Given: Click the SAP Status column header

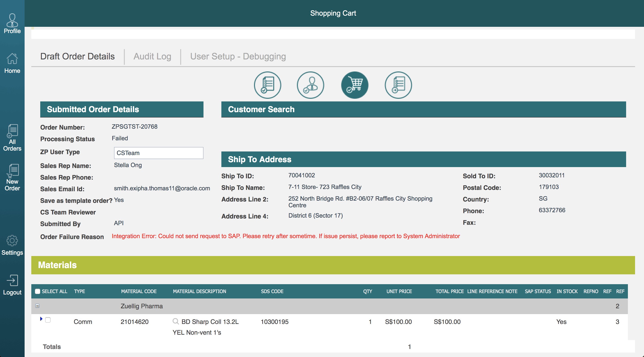Looking at the screenshot, I should pos(538,291).
